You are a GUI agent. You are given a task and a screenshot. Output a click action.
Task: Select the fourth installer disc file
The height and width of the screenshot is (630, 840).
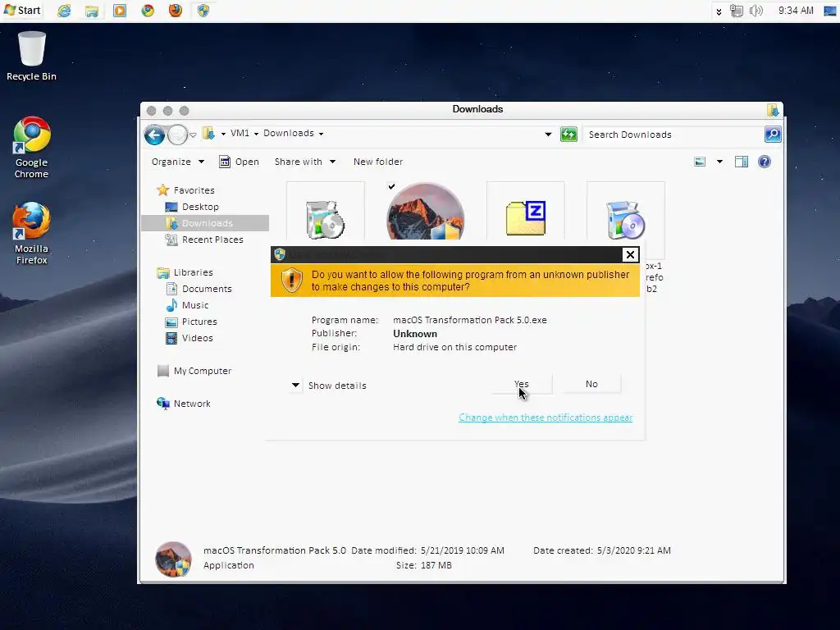tap(626, 220)
